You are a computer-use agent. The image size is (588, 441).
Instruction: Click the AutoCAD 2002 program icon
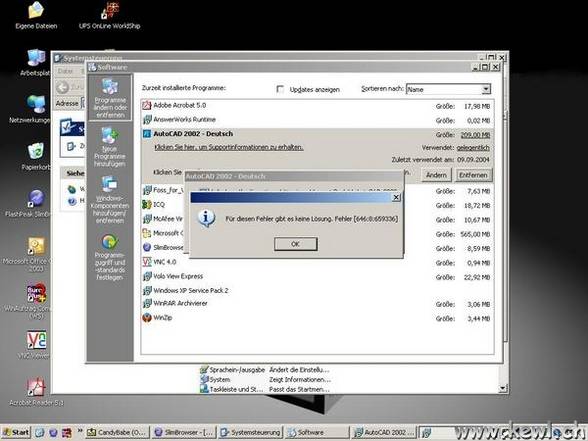pyautogui.click(x=147, y=134)
